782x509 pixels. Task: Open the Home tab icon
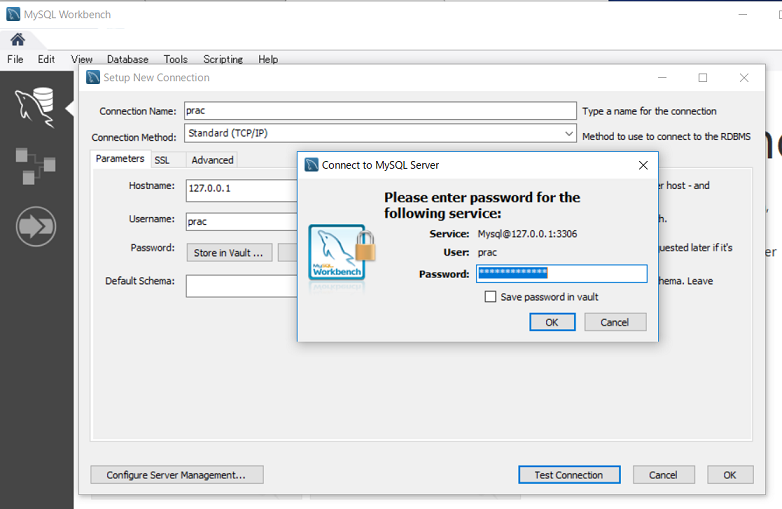17,39
